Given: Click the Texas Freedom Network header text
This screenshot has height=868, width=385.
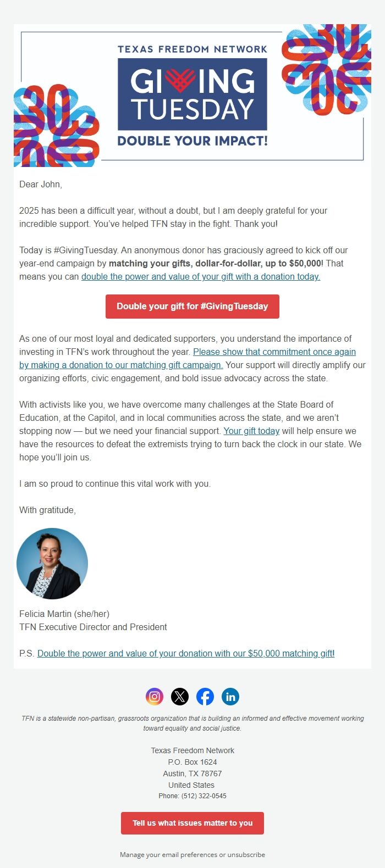Looking at the screenshot, I should coord(192,49).
